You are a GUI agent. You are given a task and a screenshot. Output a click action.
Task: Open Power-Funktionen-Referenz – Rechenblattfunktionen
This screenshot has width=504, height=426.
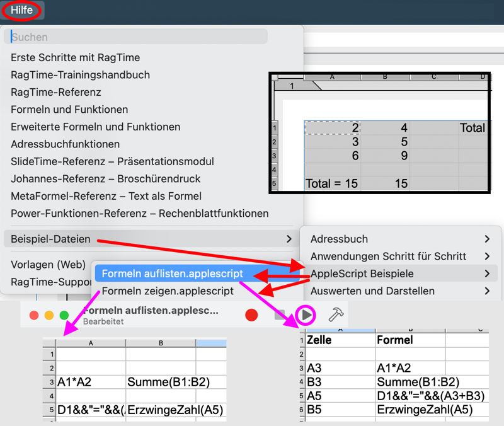pyautogui.click(x=139, y=214)
